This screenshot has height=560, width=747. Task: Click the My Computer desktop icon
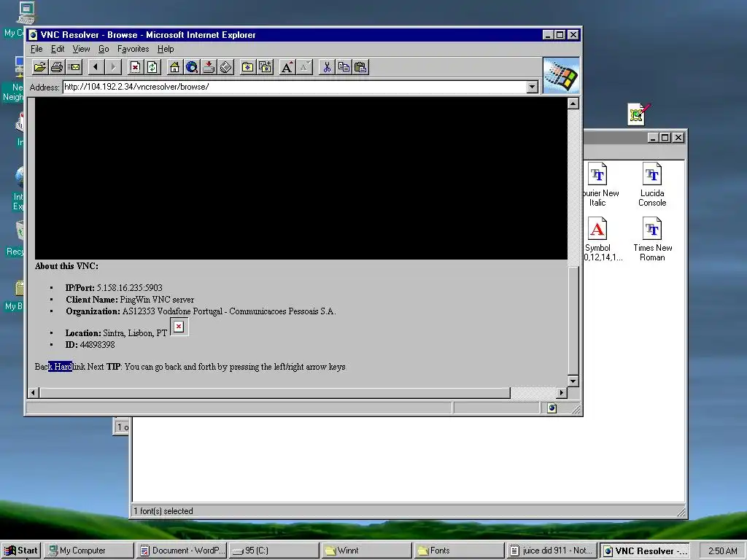(26, 13)
